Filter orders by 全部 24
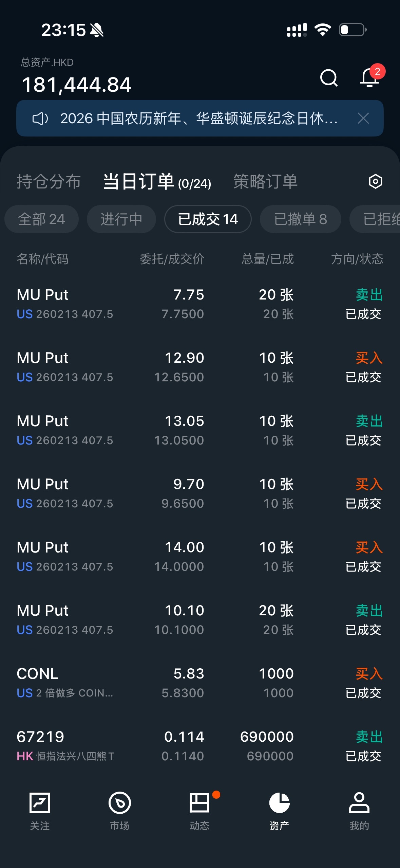Viewport: 400px width, 868px height. (x=41, y=219)
